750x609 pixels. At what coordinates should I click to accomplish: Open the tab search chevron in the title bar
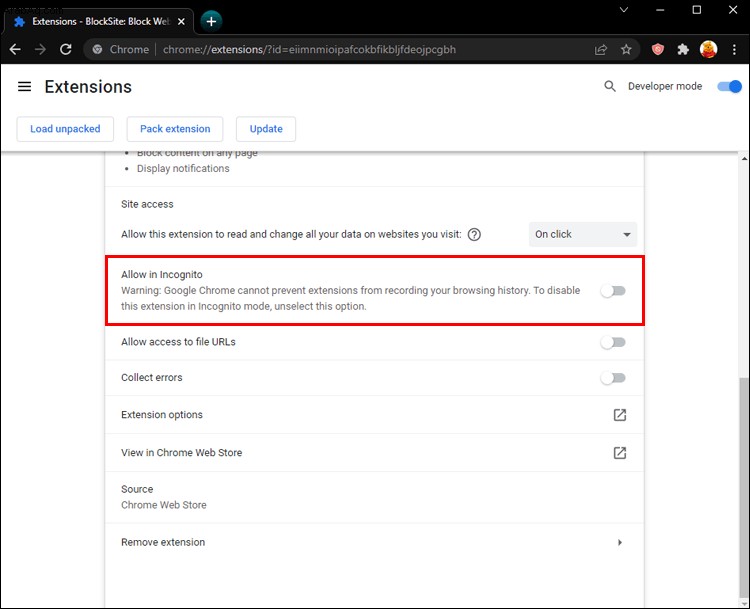coord(624,10)
